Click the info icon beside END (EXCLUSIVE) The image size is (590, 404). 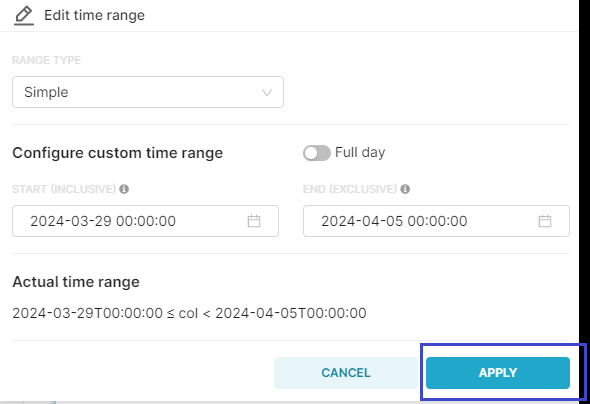(405, 189)
